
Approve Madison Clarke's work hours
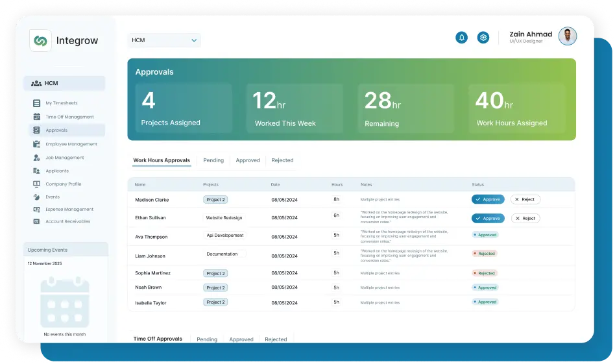487,200
